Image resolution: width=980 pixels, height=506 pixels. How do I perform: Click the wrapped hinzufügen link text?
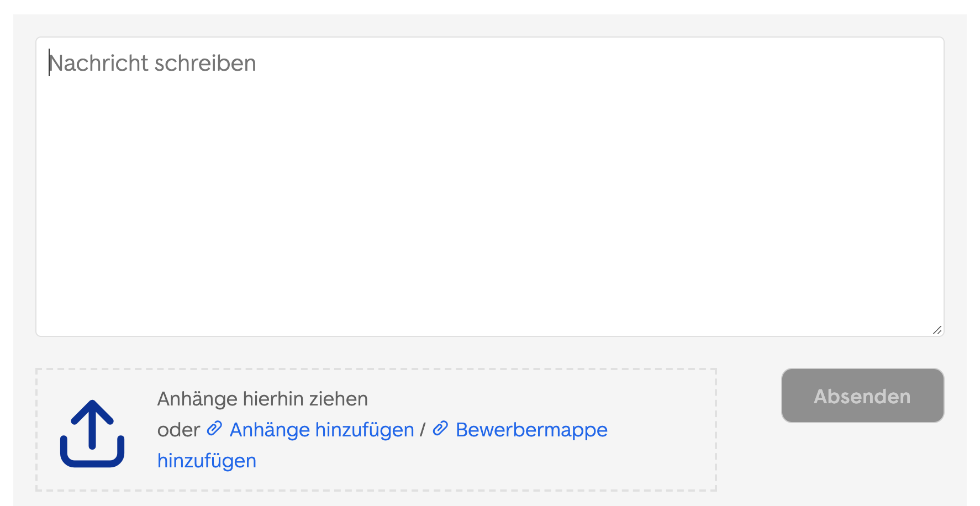point(207,461)
